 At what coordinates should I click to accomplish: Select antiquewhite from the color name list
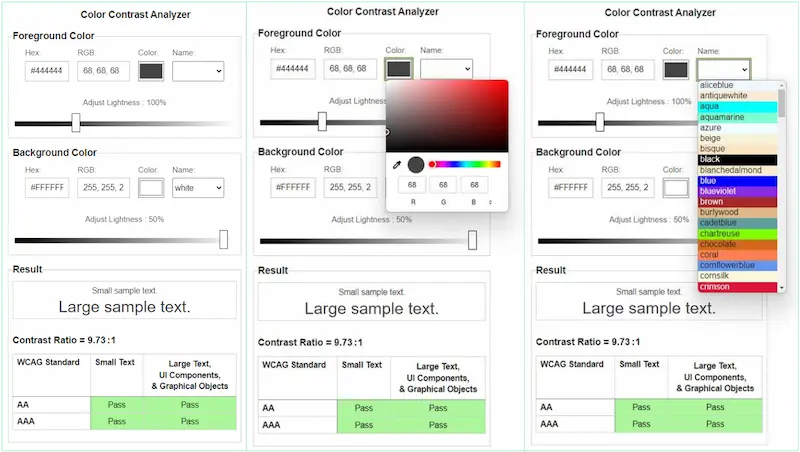(738, 96)
